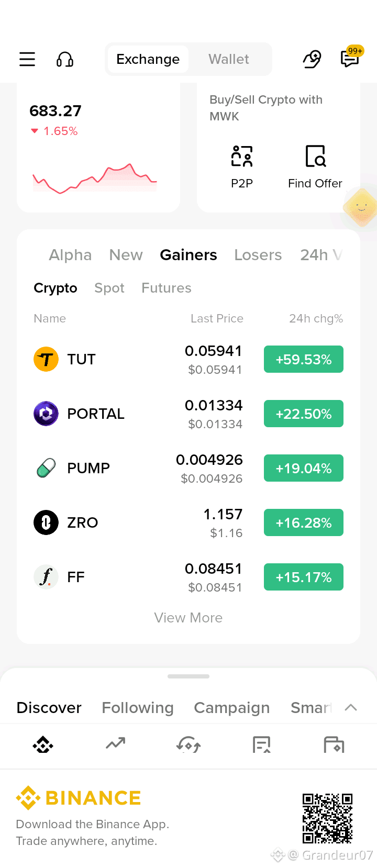Switch to the Wallet toggle
This screenshot has width=377, height=868.
click(x=229, y=59)
